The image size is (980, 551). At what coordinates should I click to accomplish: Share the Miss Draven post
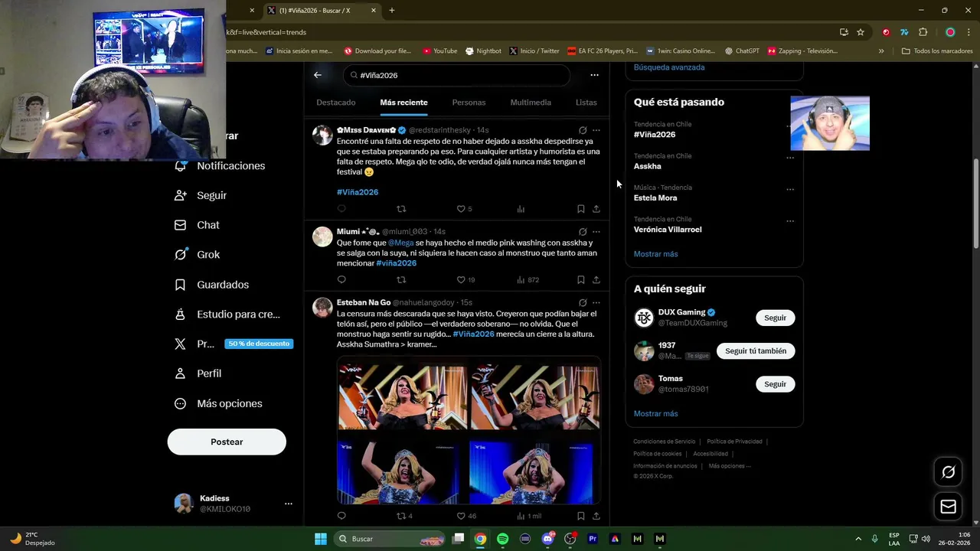point(596,209)
